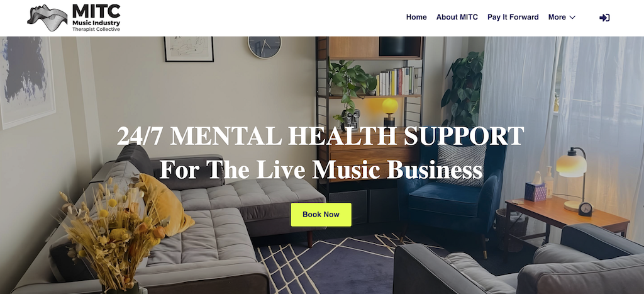The image size is (644, 294).
Task: Expand the More menu chevron
Action: pyautogui.click(x=572, y=17)
